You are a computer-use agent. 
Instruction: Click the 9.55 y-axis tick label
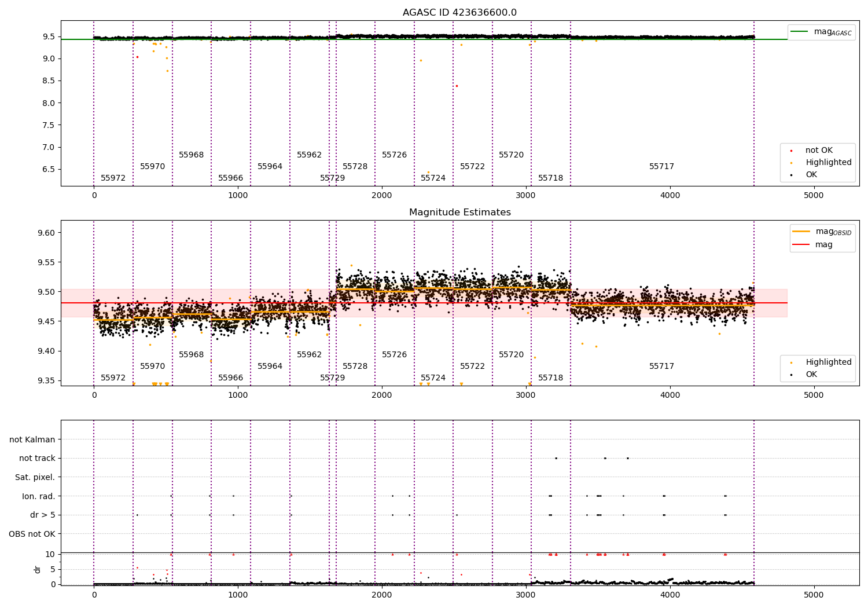pos(46,262)
